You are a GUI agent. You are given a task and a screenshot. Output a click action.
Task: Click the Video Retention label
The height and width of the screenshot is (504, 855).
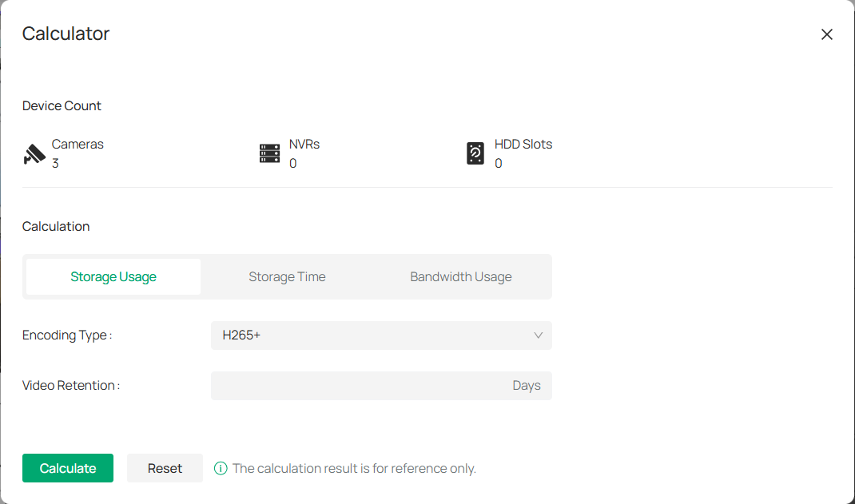pyautogui.click(x=70, y=386)
